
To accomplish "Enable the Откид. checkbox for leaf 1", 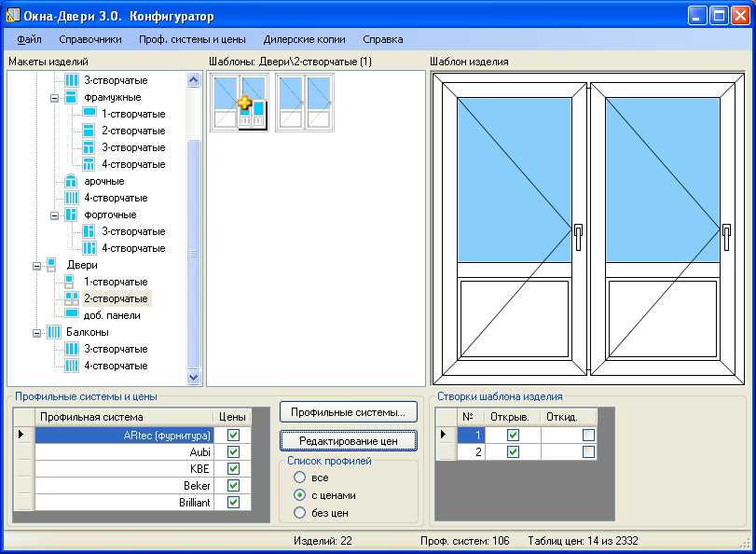I will coord(588,435).
